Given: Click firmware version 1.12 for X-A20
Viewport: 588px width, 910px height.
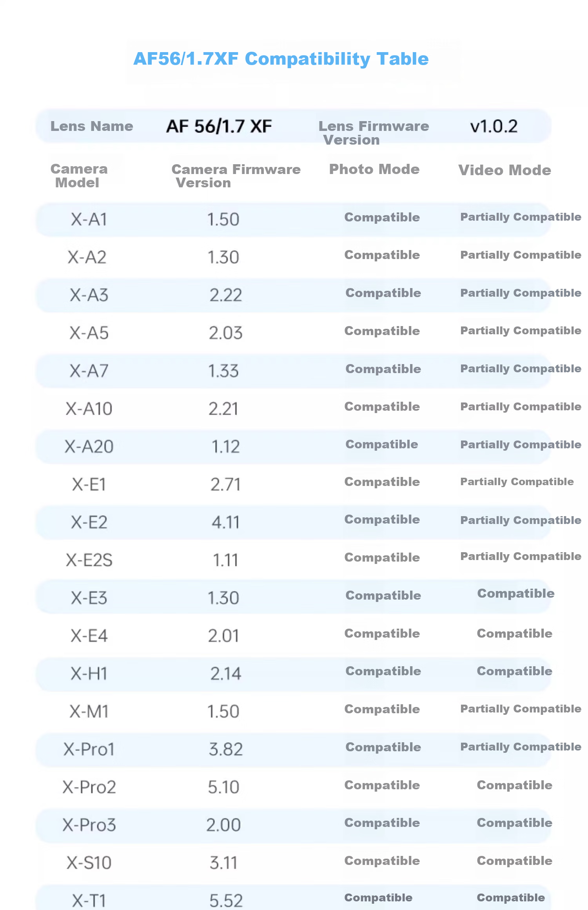Looking at the screenshot, I should [226, 446].
